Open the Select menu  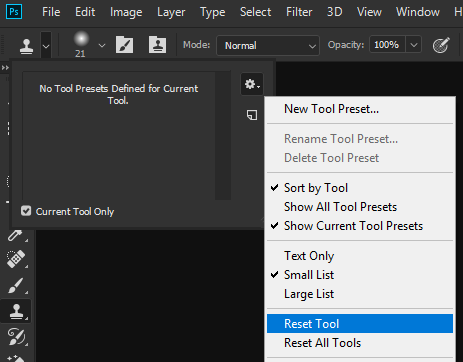(x=255, y=12)
